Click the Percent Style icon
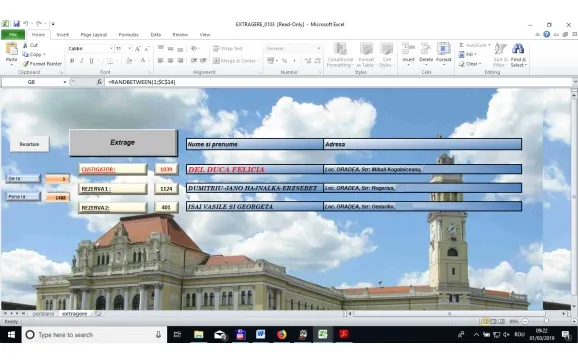 [x=285, y=60]
